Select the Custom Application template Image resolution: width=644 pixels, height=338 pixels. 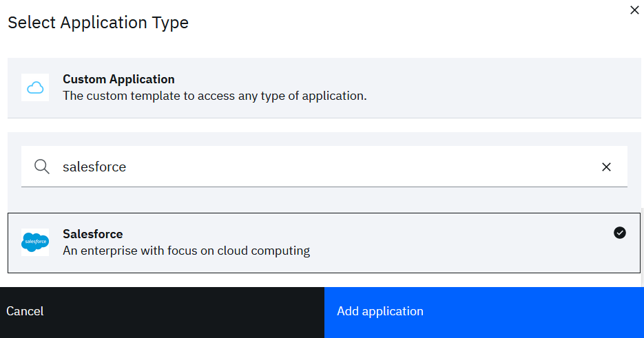[x=324, y=88]
